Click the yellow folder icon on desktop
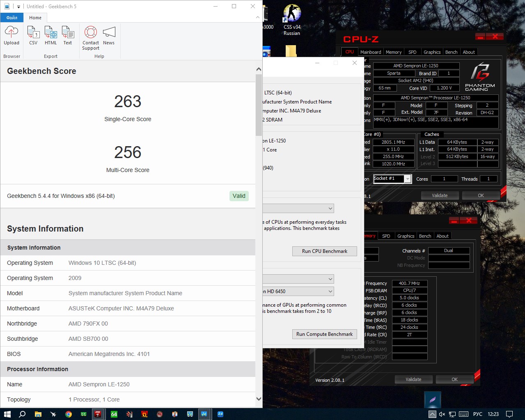This screenshot has width=525, height=420. click(291, 51)
